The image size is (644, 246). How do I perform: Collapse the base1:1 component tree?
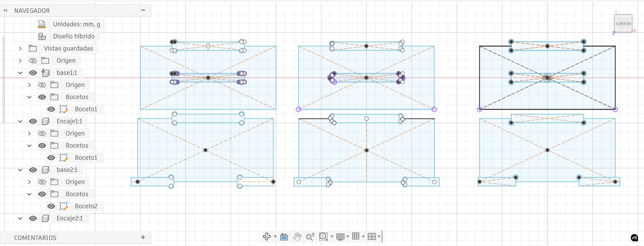[x=20, y=73]
